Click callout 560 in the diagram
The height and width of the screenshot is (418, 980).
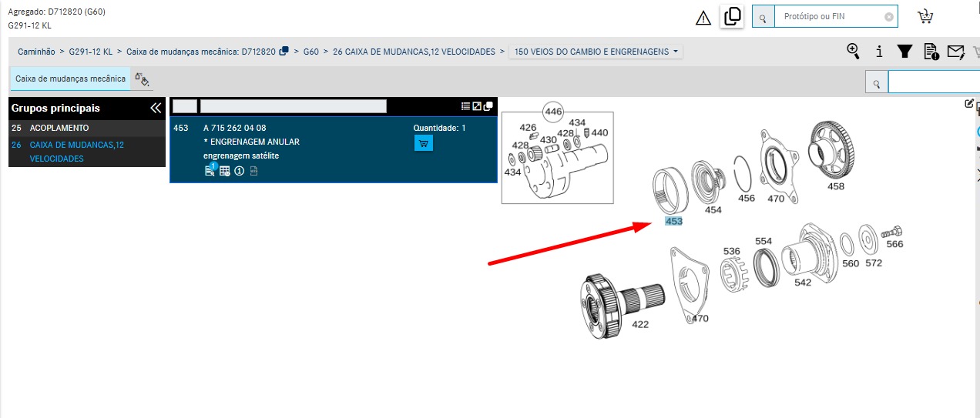[850, 263]
